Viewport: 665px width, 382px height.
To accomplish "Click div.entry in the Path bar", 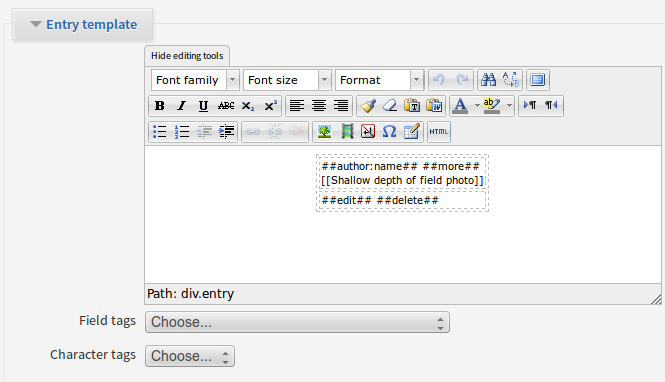I will coord(207,294).
